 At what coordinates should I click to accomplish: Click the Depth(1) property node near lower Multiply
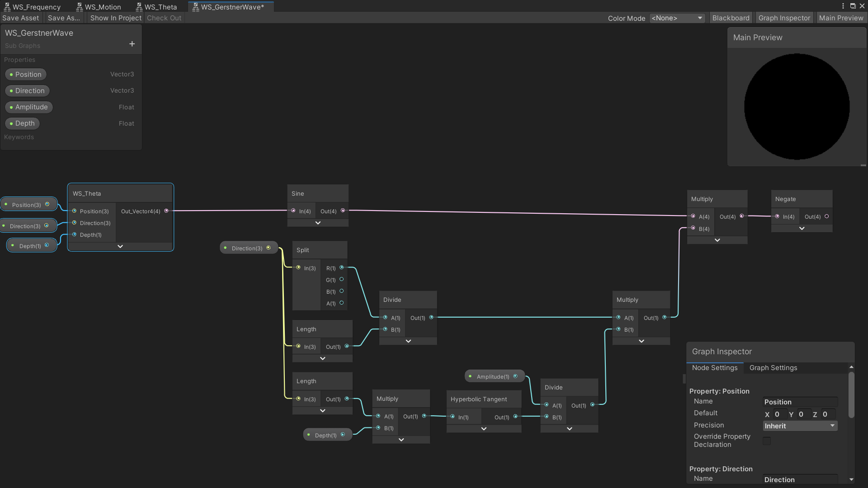pyautogui.click(x=327, y=435)
